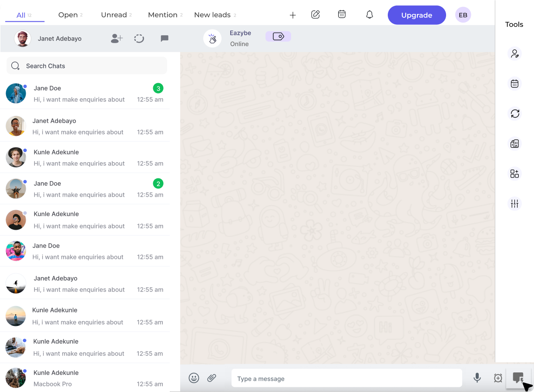This screenshot has width=534, height=392.
Task: Click the add contact icon beside Janet Adebayo
Action: [117, 38]
